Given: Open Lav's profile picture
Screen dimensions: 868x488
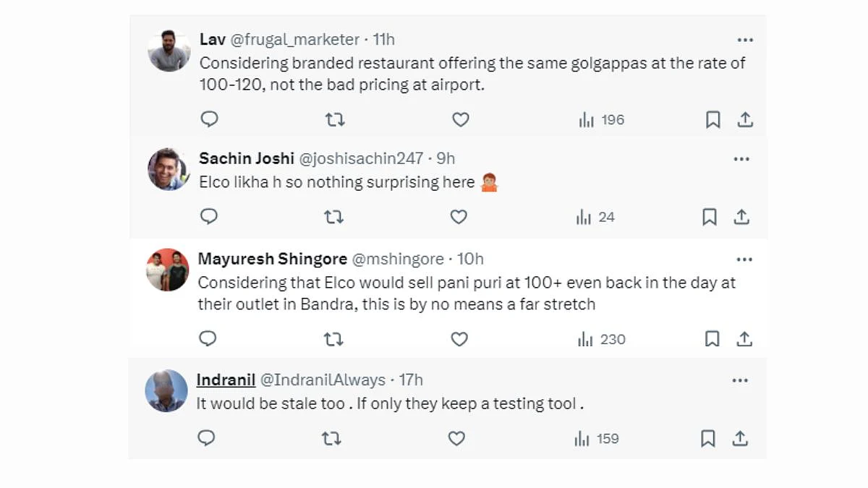Looking at the screenshot, I should [x=169, y=51].
